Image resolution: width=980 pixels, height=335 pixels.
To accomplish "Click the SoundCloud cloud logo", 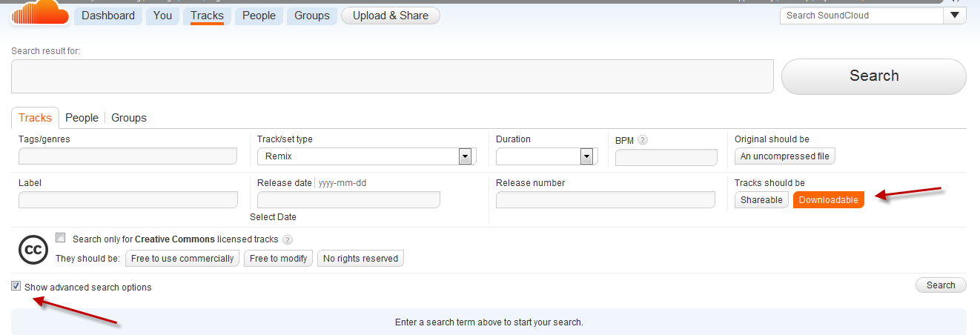I will (39, 13).
